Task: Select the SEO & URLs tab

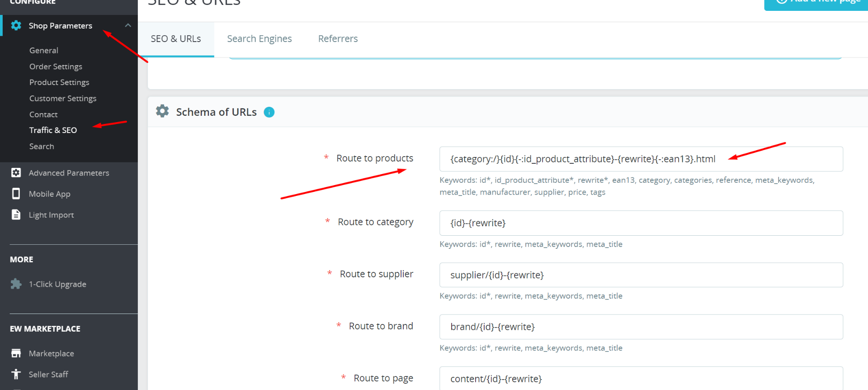Action: click(x=176, y=39)
